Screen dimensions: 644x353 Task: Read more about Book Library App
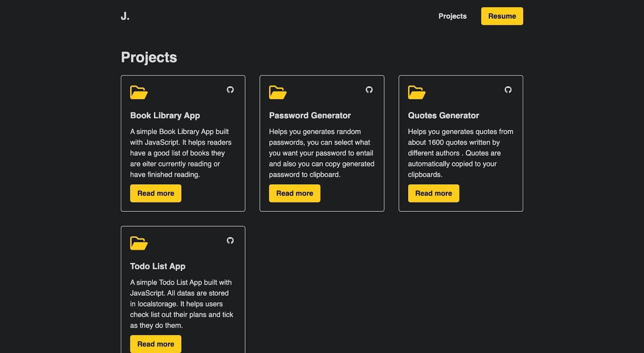coord(156,193)
